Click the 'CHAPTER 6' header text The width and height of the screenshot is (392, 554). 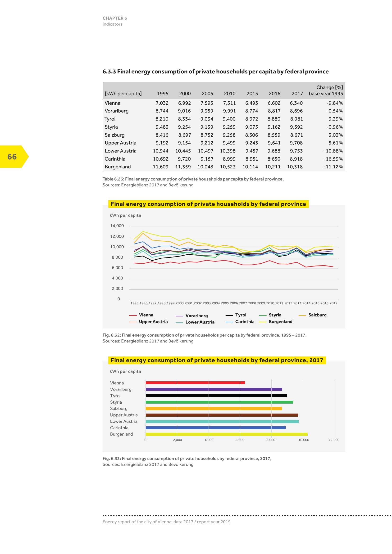pos(115,18)
